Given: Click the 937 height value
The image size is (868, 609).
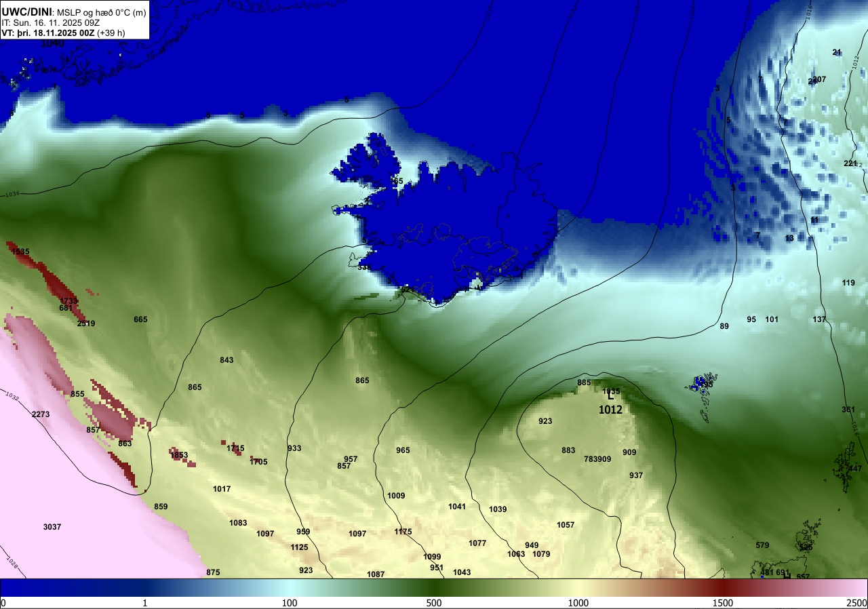Looking at the screenshot, I should click(635, 475).
